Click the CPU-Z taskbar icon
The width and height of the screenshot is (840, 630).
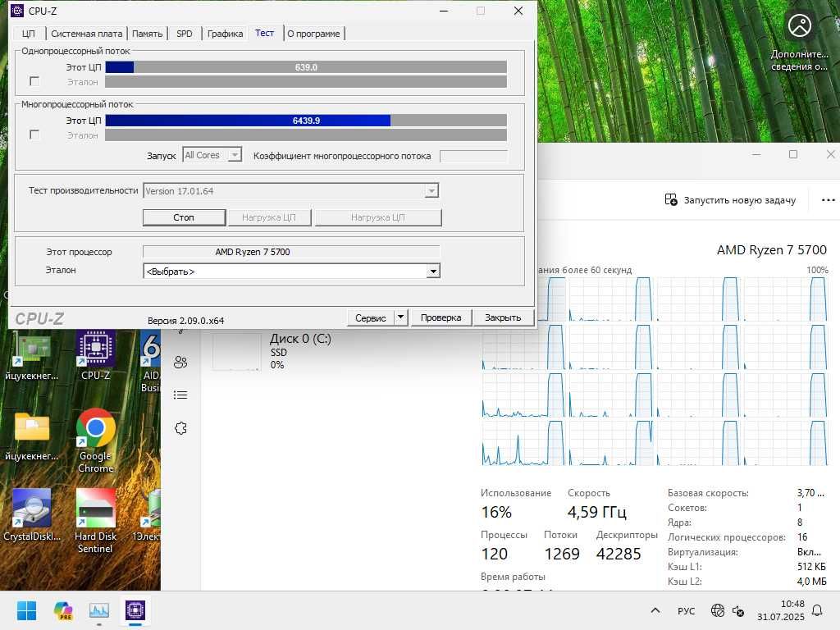click(135, 610)
